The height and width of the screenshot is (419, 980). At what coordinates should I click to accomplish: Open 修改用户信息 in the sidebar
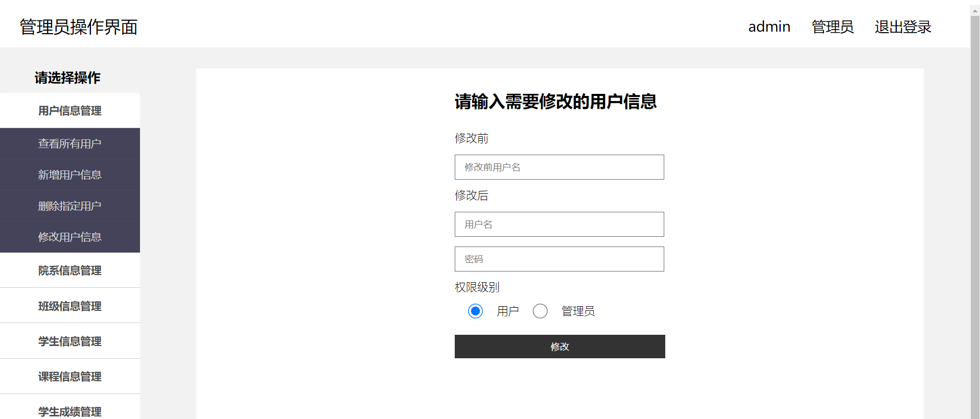pos(70,237)
